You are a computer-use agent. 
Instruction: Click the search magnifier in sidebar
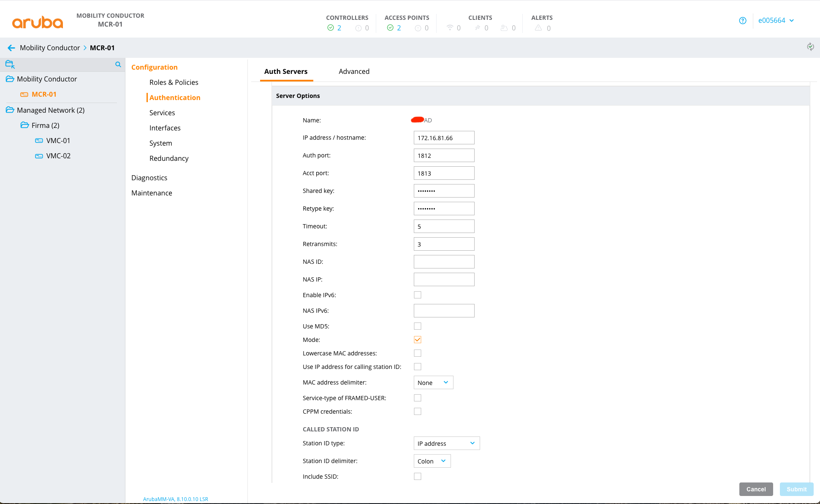point(118,65)
